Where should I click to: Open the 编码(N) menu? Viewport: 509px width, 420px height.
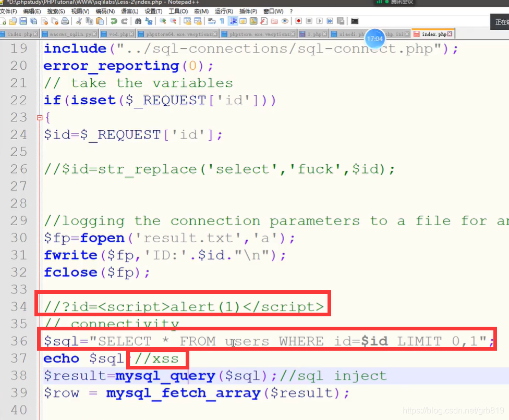[105, 11]
